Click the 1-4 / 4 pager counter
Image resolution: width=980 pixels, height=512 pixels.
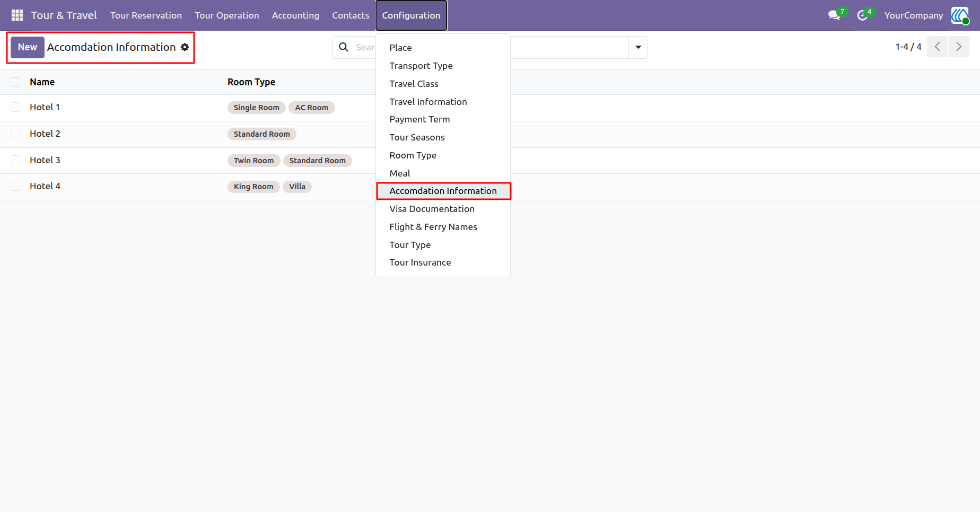[x=908, y=47]
